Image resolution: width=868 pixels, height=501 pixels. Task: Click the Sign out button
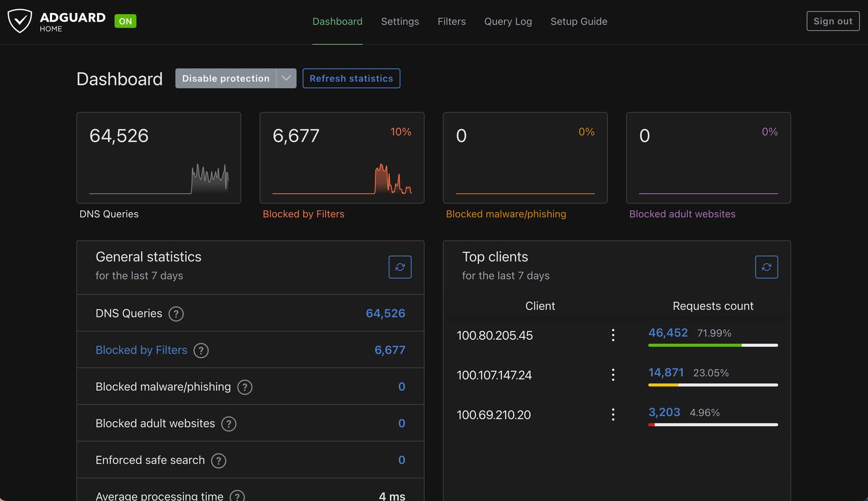click(833, 21)
